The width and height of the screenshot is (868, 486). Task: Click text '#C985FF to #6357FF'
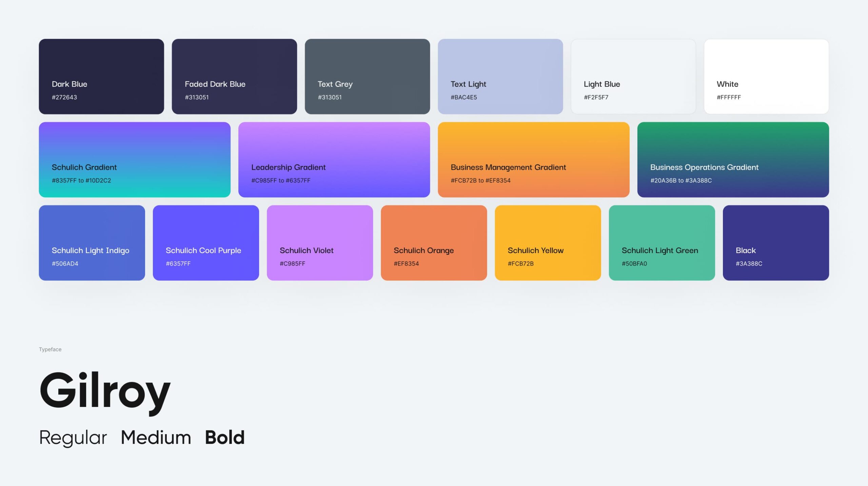(x=281, y=180)
